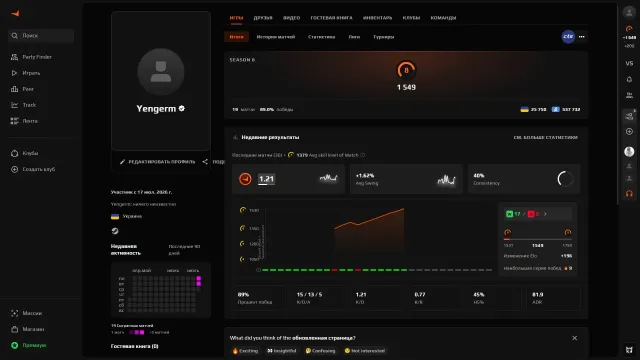This screenshot has width=640, height=360.
Task: Expand the wins/losses chevron arrow
Action: 545,214
